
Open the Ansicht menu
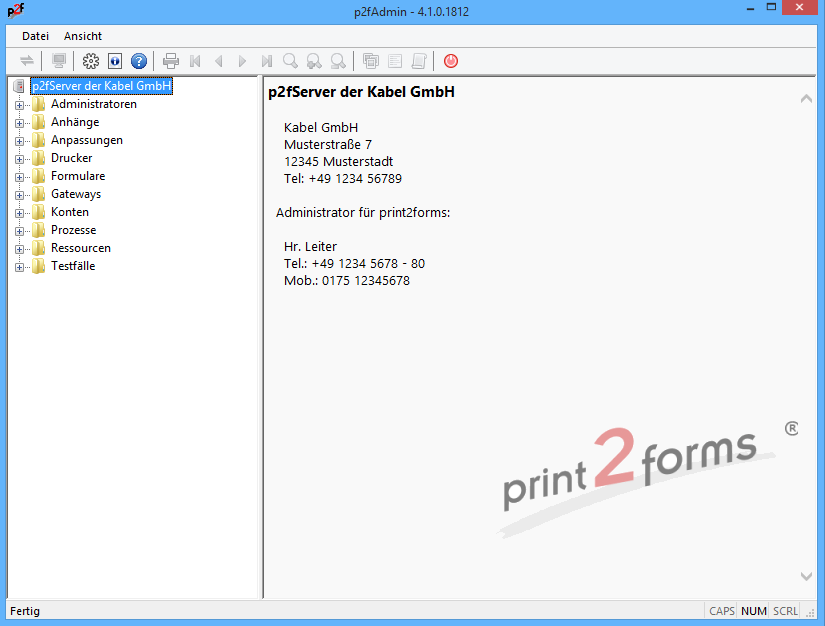click(x=83, y=36)
